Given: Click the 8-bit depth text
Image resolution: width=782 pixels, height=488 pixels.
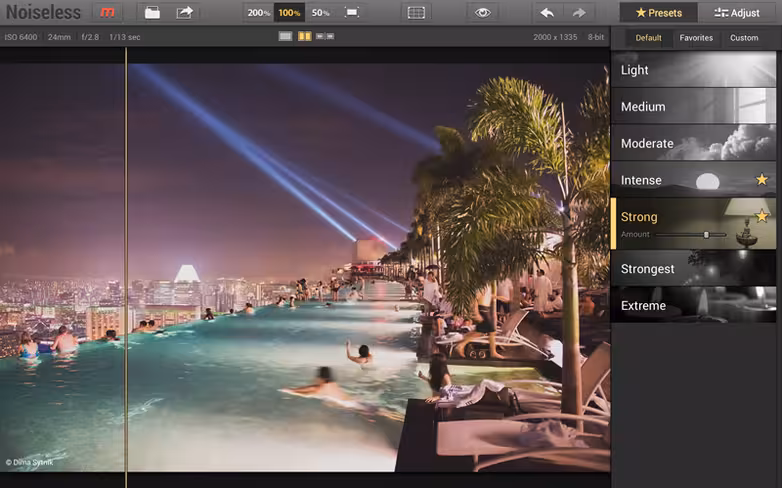Looking at the screenshot, I should coord(595,37).
